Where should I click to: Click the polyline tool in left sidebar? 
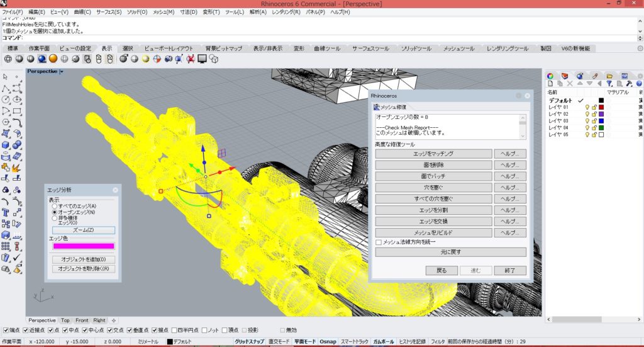6,88
